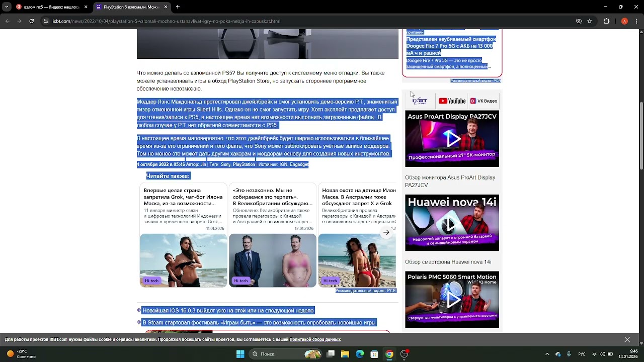Open 'Новейшая iOS 16.0.3' previous article link
Screen dimensions: 644x362
coord(228,310)
